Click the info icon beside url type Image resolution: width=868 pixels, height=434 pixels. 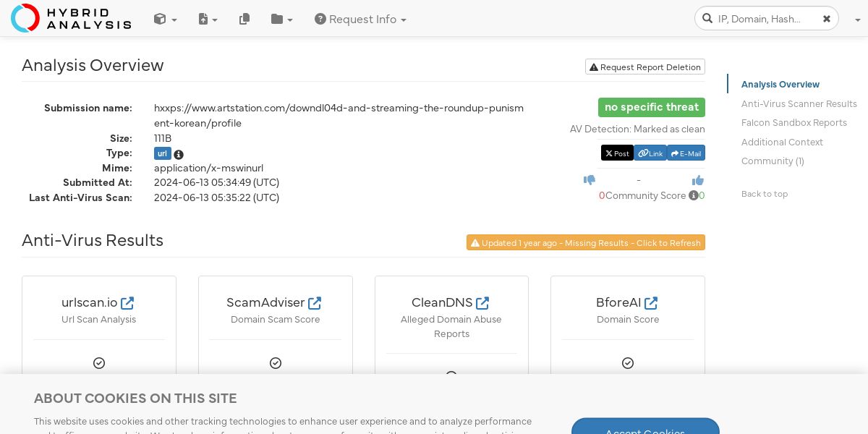point(179,154)
